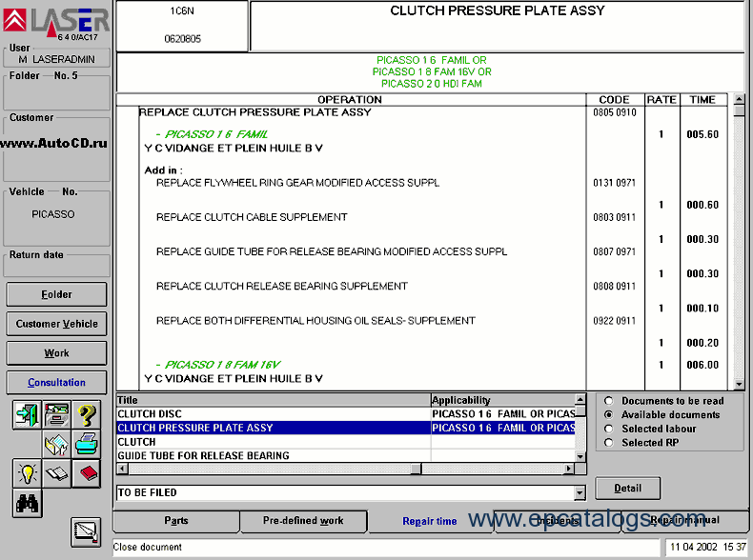This screenshot has height=560, width=753.
Task: Click the red closed book icon
Action: [x=87, y=473]
